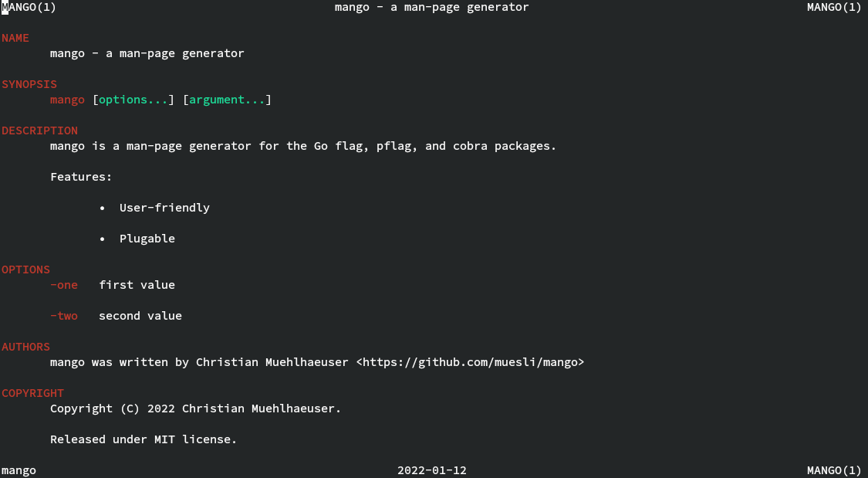Click the Features: label
Viewport: 868px width, 478px height.
coord(81,177)
